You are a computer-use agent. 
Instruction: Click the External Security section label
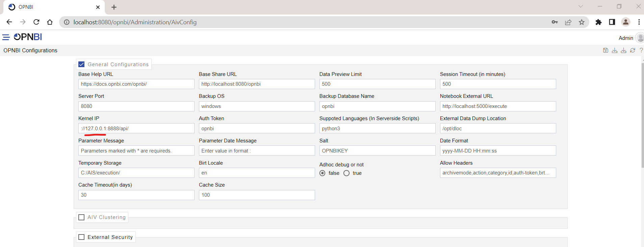(110, 237)
